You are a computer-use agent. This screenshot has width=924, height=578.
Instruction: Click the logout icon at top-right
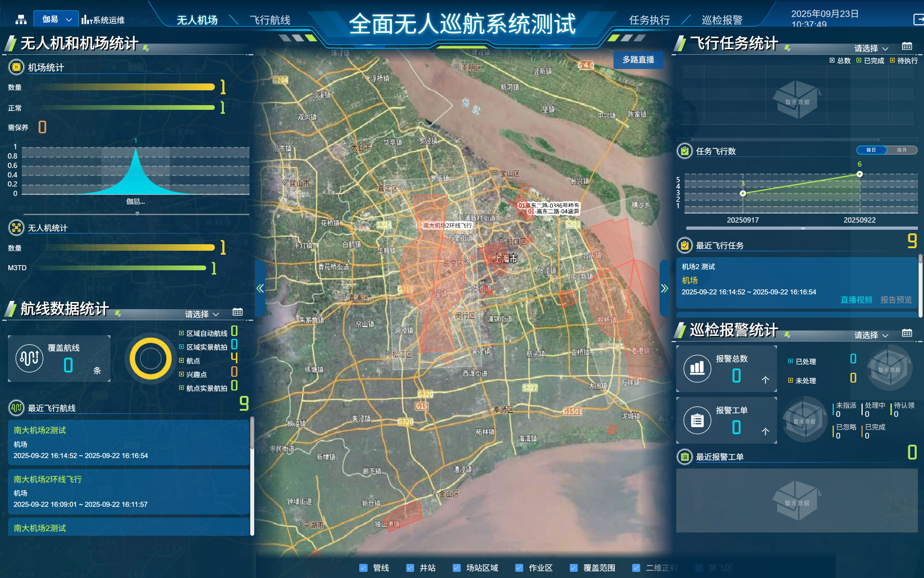point(918,20)
